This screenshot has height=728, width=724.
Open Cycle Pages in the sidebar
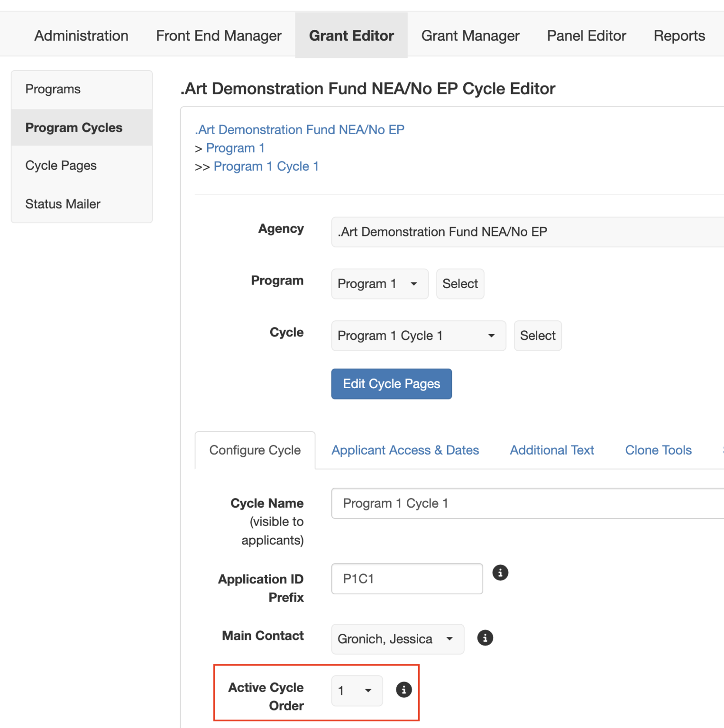coord(61,165)
